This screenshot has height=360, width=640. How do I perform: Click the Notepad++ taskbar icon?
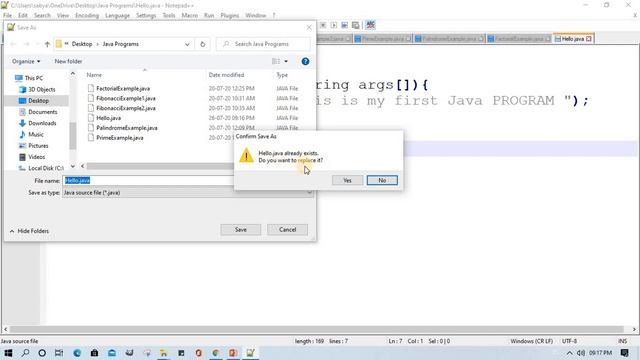(250, 353)
